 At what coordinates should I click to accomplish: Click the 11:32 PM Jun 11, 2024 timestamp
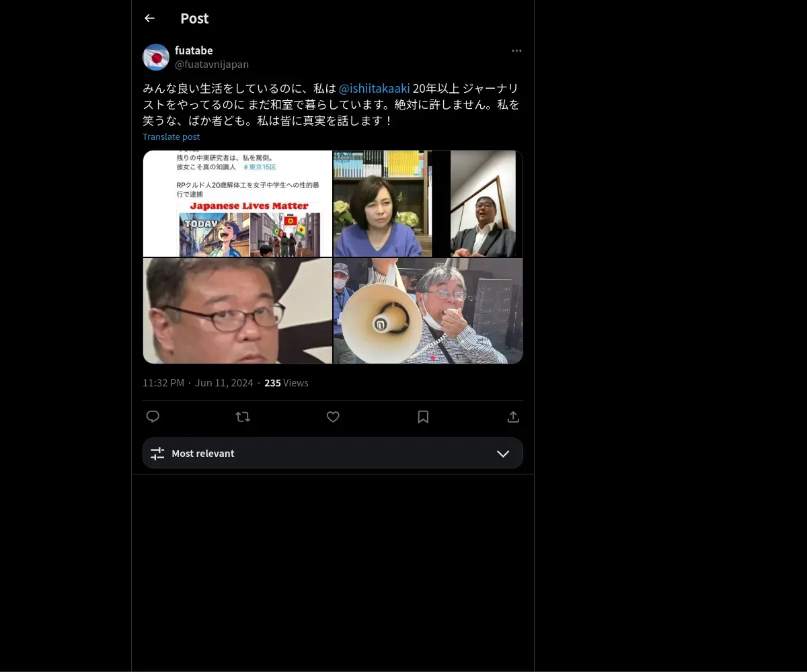(x=198, y=383)
